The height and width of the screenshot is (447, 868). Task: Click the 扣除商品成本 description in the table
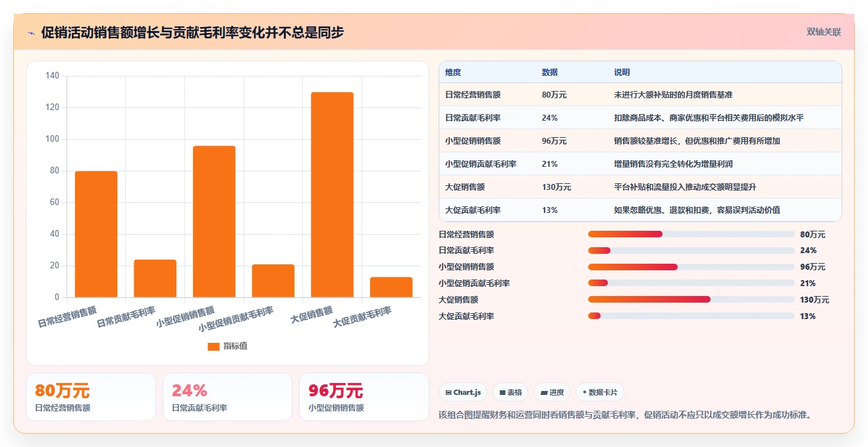[x=709, y=118]
